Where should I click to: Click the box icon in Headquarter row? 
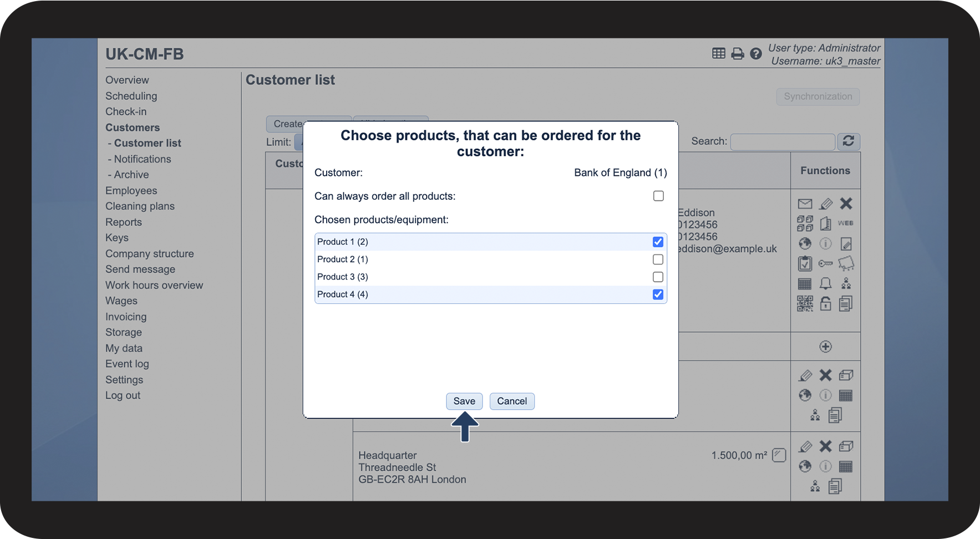click(846, 446)
